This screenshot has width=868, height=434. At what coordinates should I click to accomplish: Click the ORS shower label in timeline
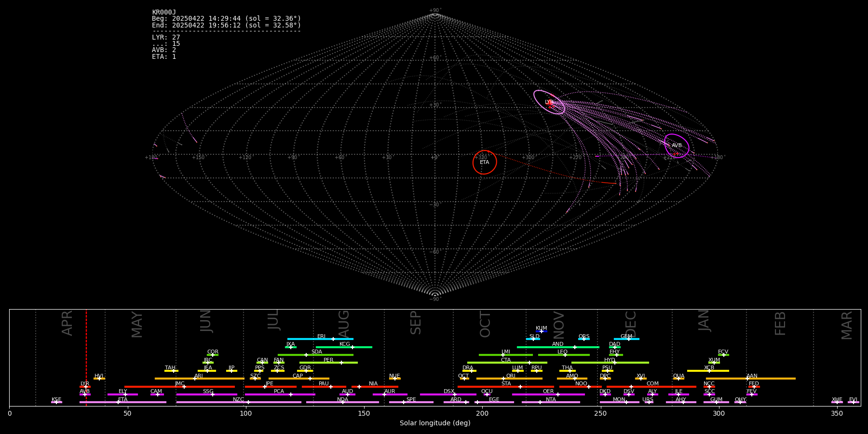coord(584,337)
